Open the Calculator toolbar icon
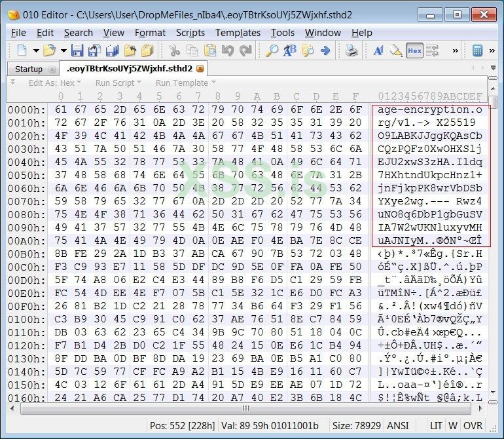Viewport: 504px width, 439px height. coord(477,50)
